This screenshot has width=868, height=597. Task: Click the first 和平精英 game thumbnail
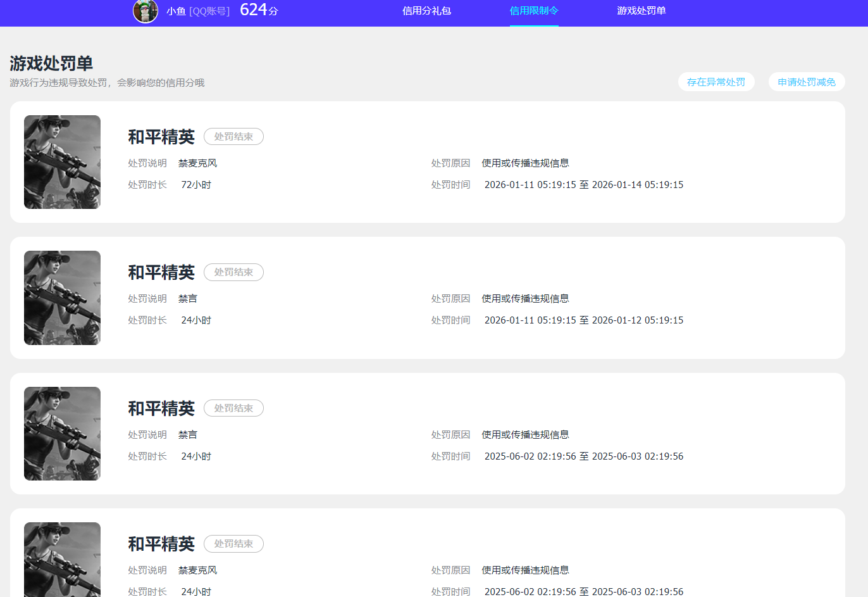point(62,162)
